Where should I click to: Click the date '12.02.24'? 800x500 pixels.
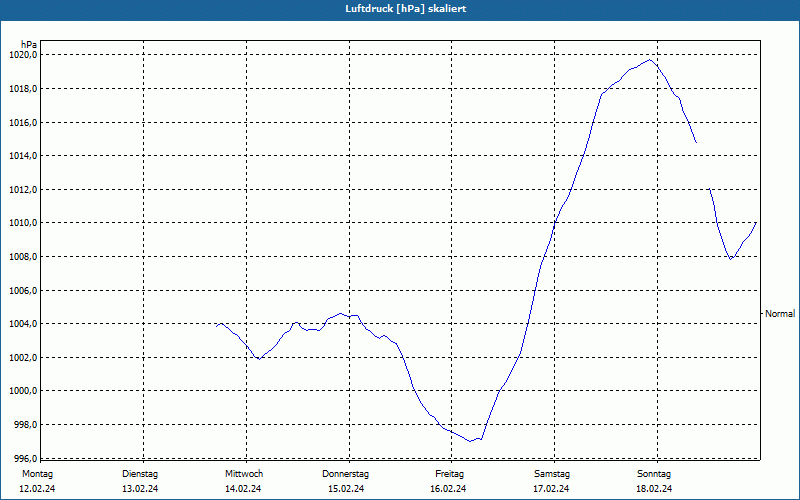(37, 489)
